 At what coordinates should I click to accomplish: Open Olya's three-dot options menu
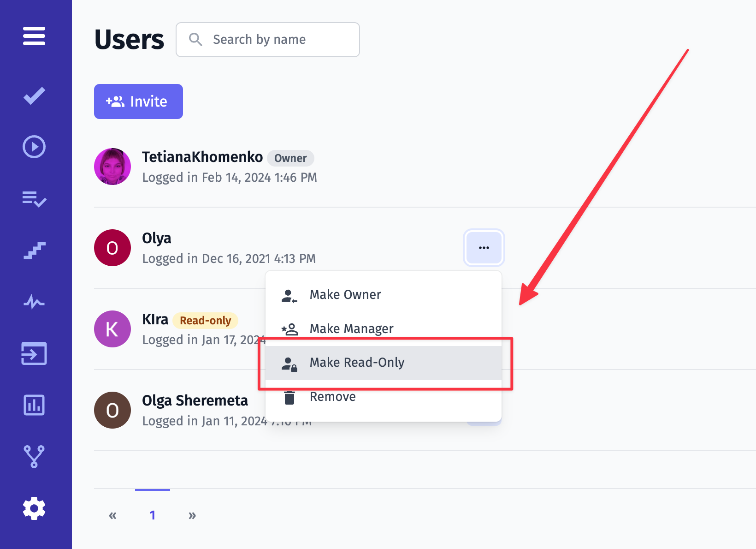point(484,248)
